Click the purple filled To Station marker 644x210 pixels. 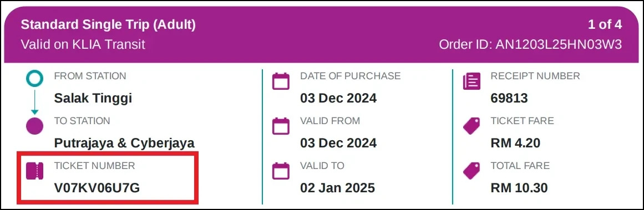pos(34,126)
